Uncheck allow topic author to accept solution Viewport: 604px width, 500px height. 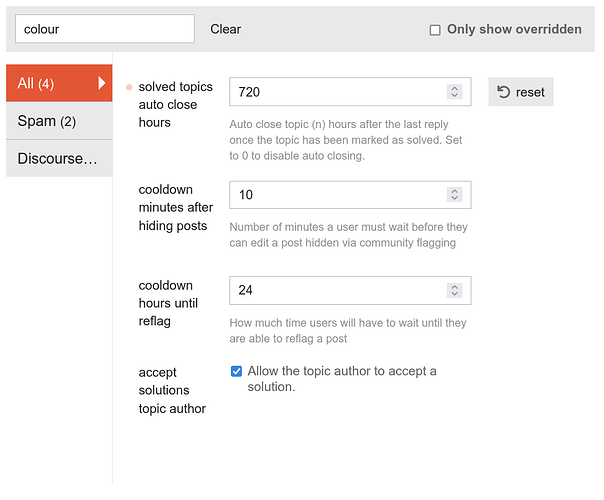(x=236, y=371)
